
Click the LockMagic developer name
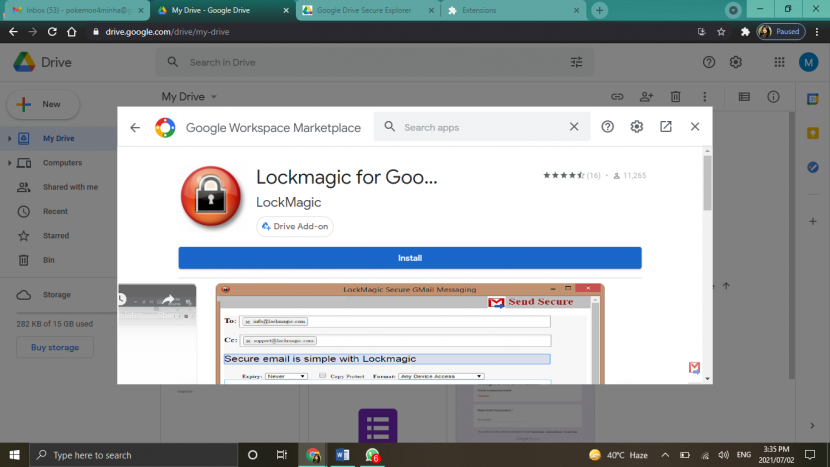(x=288, y=202)
